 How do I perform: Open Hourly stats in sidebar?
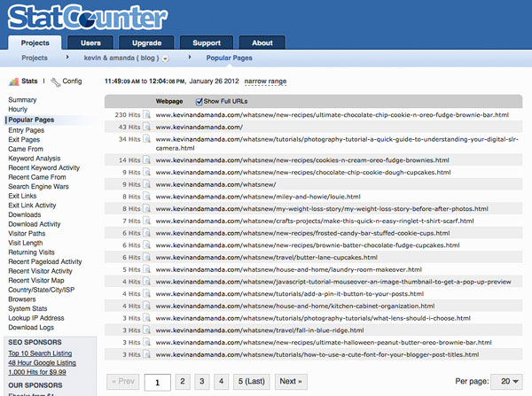(18, 109)
